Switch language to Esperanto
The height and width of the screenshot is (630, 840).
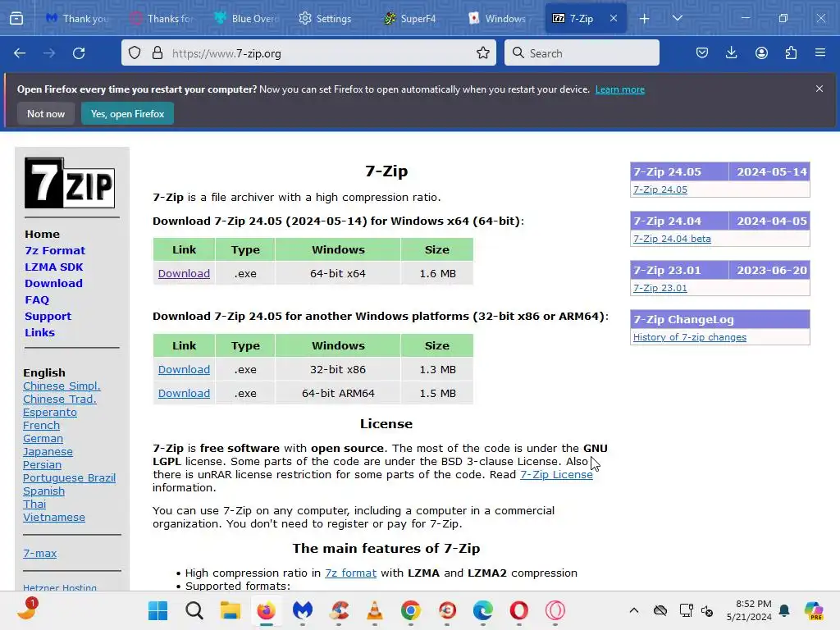coord(50,412)
